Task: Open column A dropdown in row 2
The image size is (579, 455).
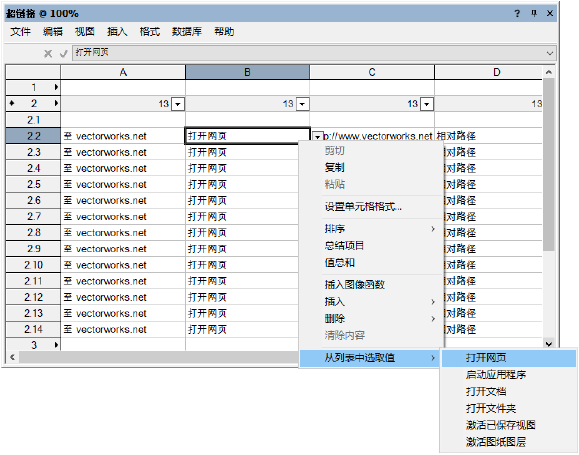Action: pos(178,104)
